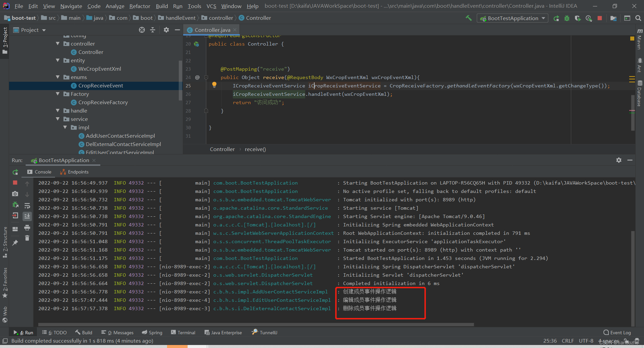This screenshot has height=348, width=644.
Task: Click the yellow warning marker in editor stripe
Action: point(632,39)
